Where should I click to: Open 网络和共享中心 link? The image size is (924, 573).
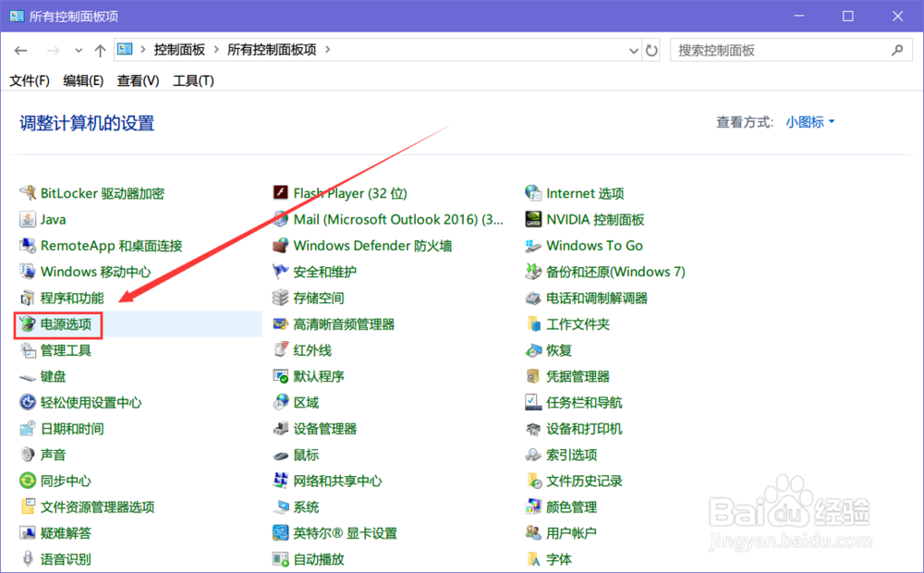pos(337,481)
